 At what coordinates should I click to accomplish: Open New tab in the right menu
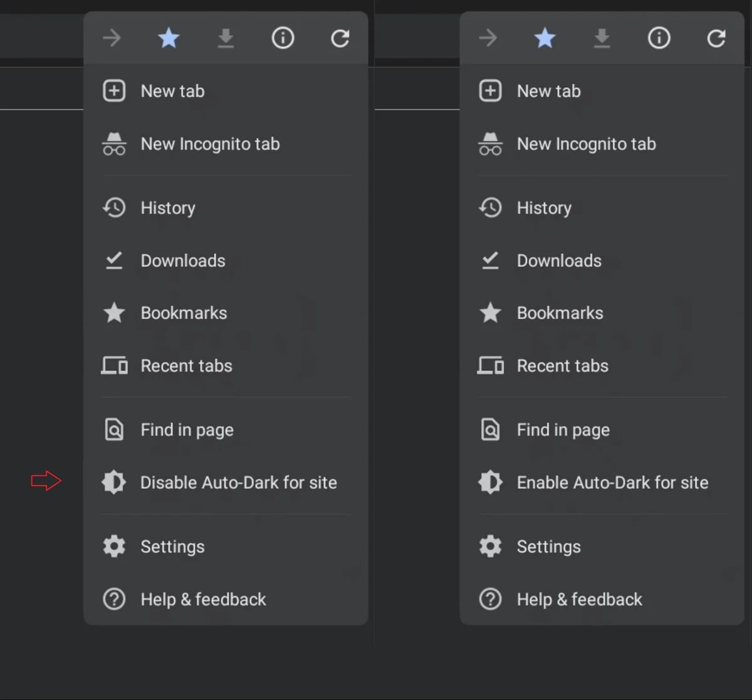602,91
